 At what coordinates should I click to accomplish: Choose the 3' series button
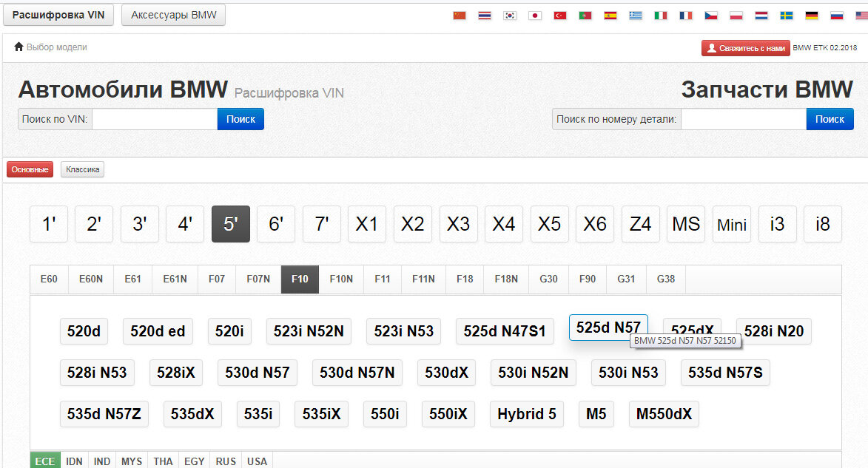140,224
